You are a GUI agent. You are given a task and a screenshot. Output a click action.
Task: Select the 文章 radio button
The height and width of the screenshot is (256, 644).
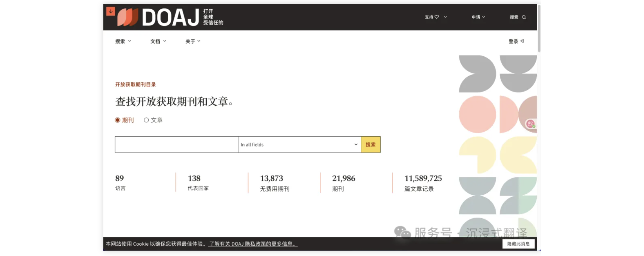coord(146,120)
